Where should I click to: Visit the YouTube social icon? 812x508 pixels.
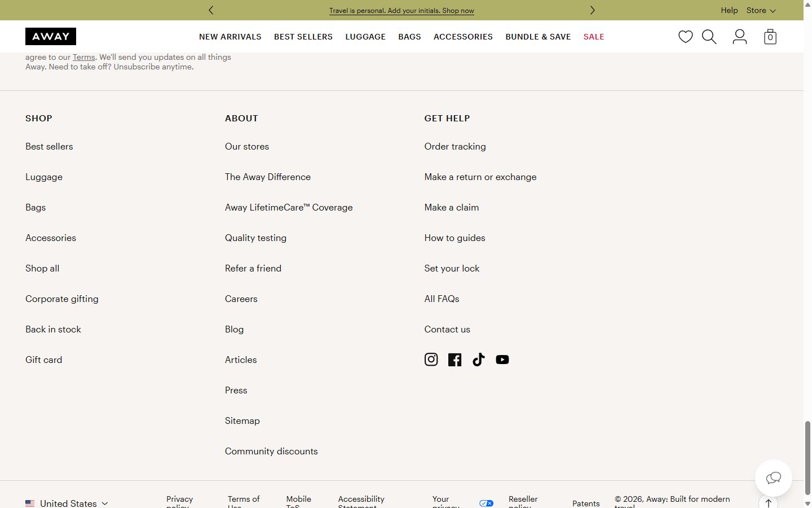(x=502, y=360)
